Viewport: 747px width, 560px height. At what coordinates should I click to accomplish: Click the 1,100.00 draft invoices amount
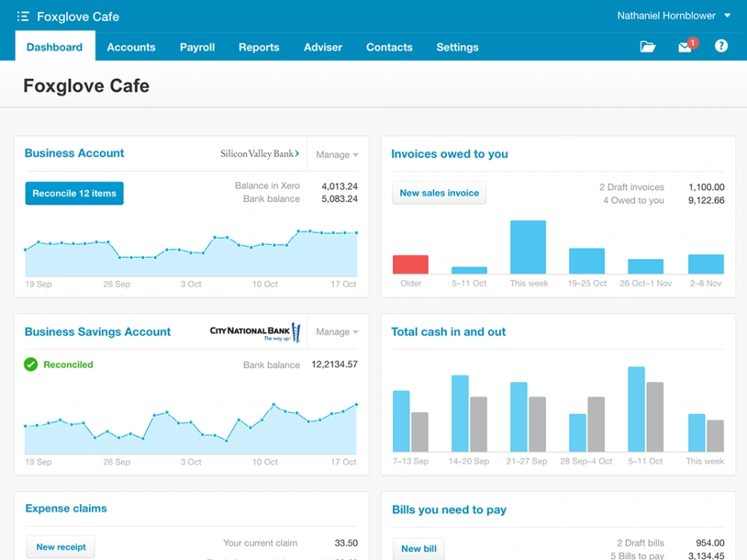(706, 187)
